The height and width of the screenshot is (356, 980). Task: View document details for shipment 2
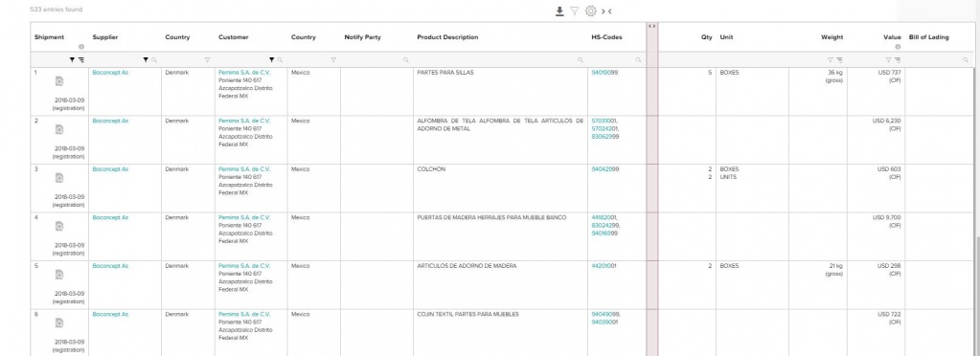pyautogui.click(x=59, y=129)
